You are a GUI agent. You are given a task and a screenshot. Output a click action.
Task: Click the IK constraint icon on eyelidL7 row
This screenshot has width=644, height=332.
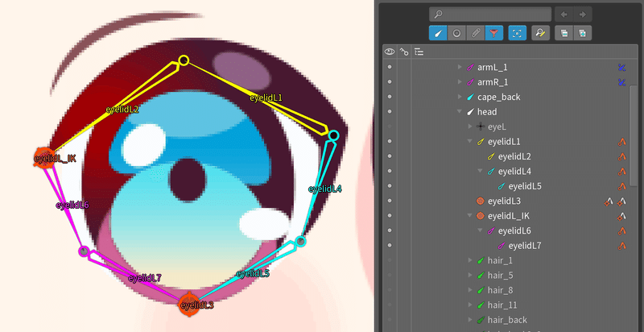pos(621,246)
